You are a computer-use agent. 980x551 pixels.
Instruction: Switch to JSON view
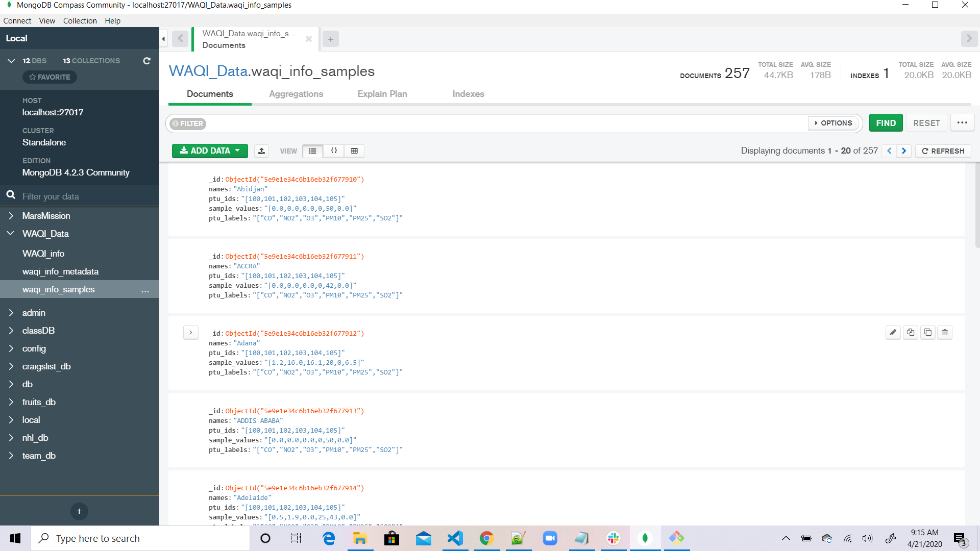334,151
